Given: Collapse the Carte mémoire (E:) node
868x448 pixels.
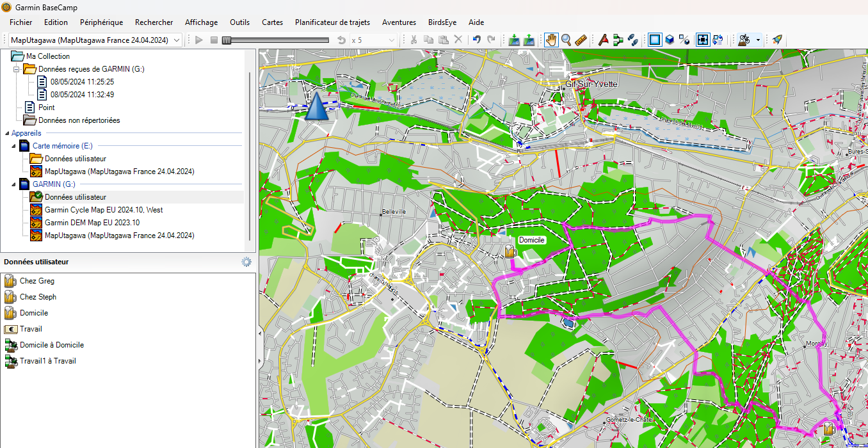Looking at the screenshot, I should tap(13, 146).
